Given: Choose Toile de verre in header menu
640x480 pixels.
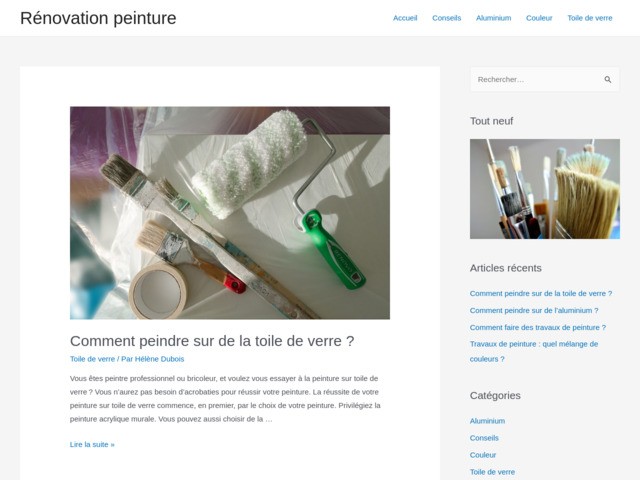Looking at the screenshot, I should [x=590, y=18].
